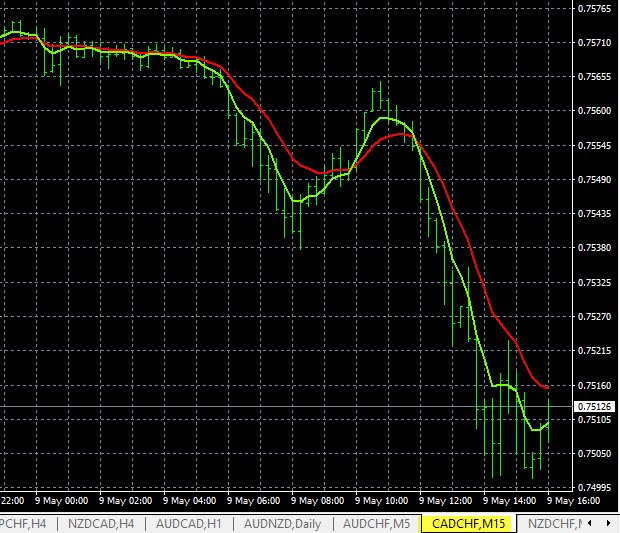Open the partially visible PCHF,H4 chart tab
The image size is (620, 533).
point(24,524)
